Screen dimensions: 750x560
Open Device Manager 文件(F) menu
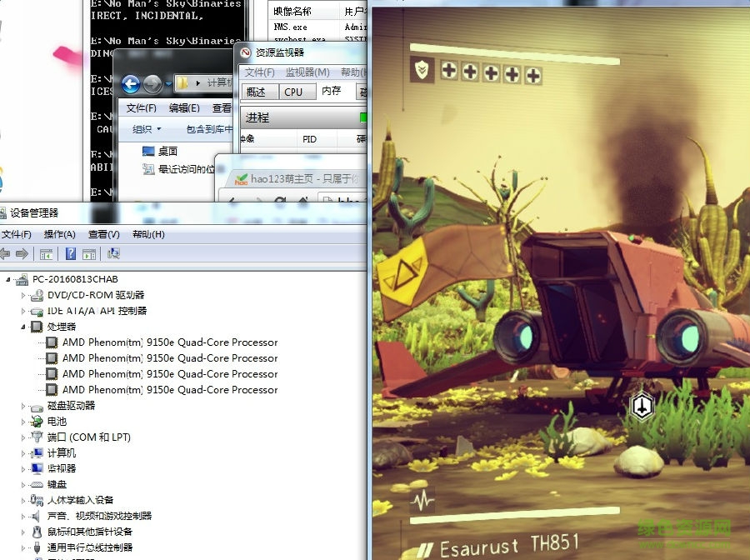[x=17, y=234]
